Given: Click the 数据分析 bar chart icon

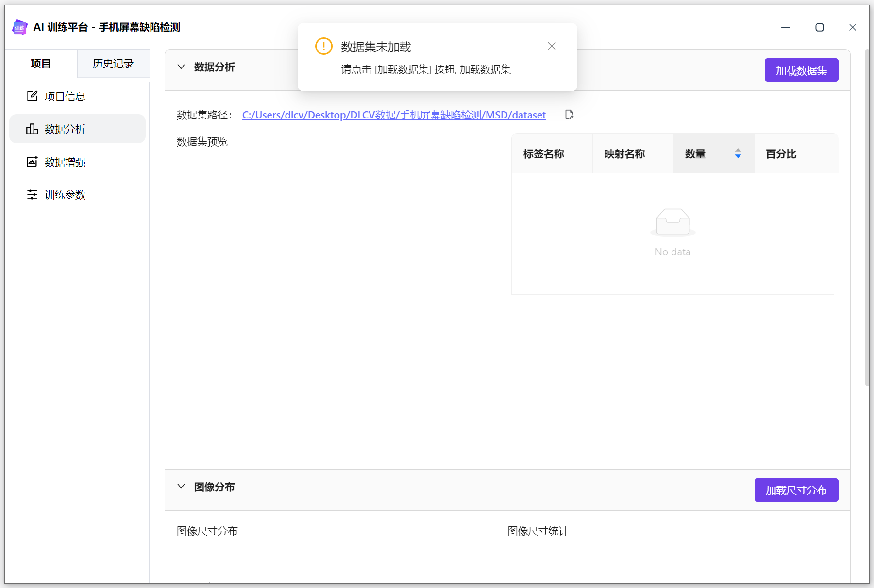Looking at the screenshot, I should 32,129.
